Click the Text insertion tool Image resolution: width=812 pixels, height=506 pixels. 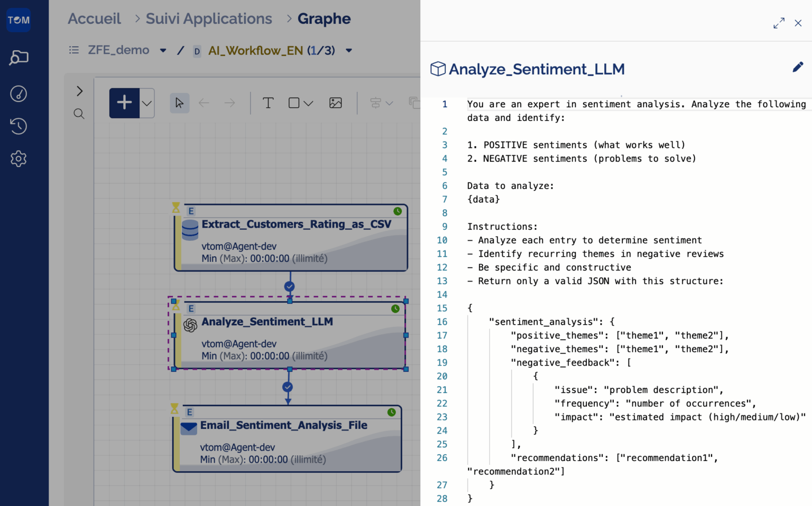268,103
